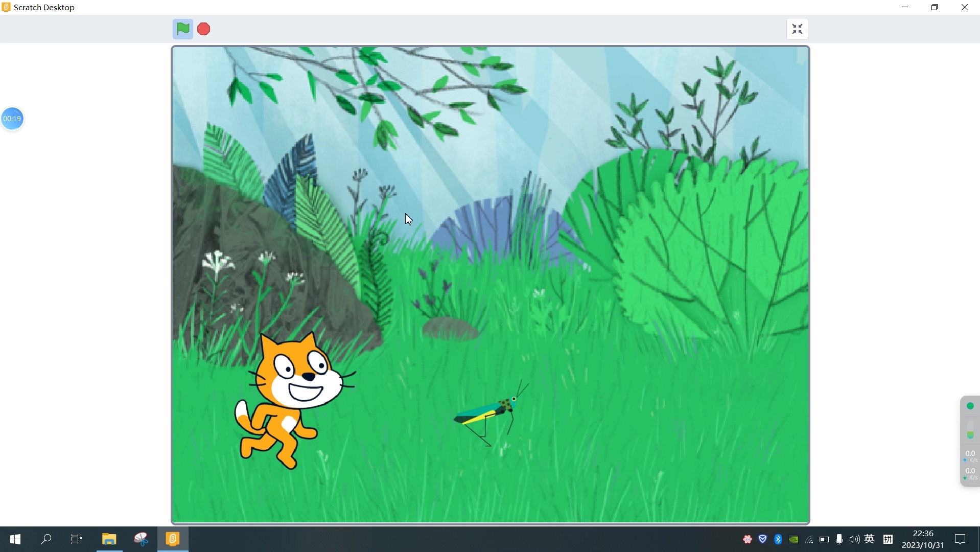Open the Windows Start menu
This screenshot has height=552, width=980.
(x=15, y=540)
